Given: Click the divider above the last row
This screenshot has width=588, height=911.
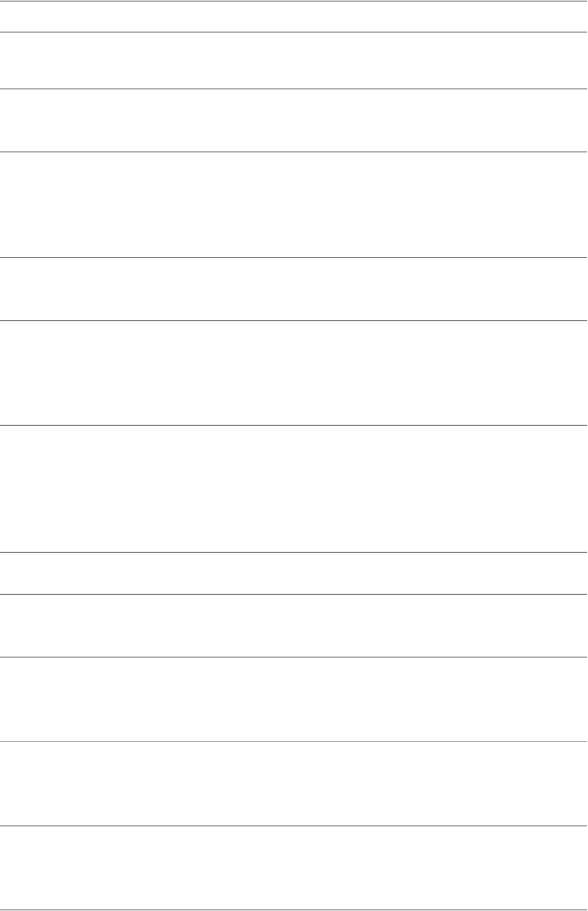Looking at the screenshot, I should tap(293, 826).
